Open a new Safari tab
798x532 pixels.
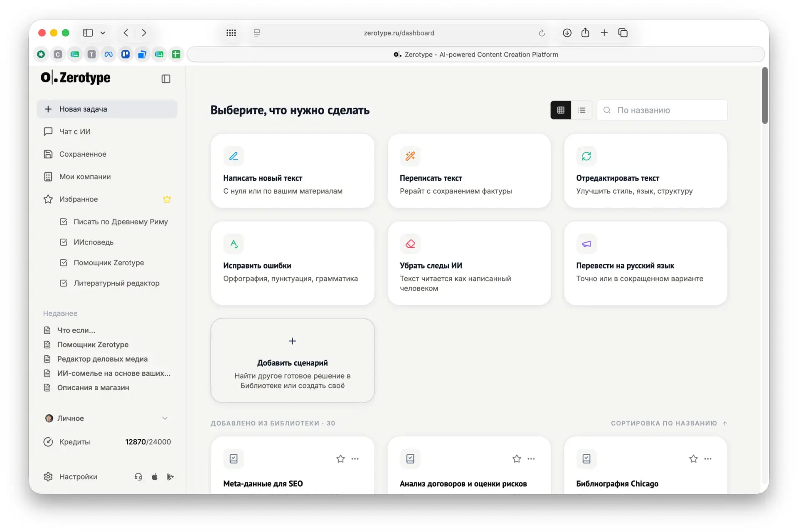604,33
